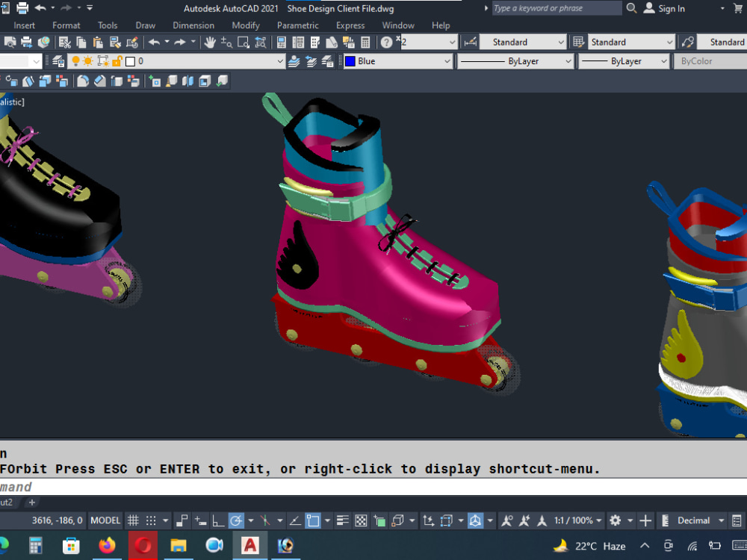Toggle the padlock to lock layer 0
Viewport: 747px width, 560px height.
[116, 60]
